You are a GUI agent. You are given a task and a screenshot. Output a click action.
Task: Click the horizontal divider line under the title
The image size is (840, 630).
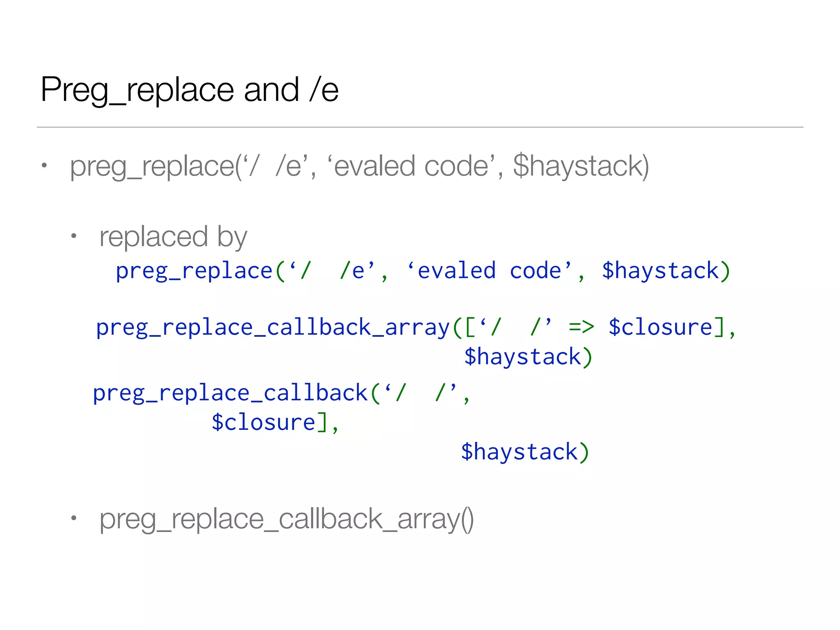(x=420, y=127)
